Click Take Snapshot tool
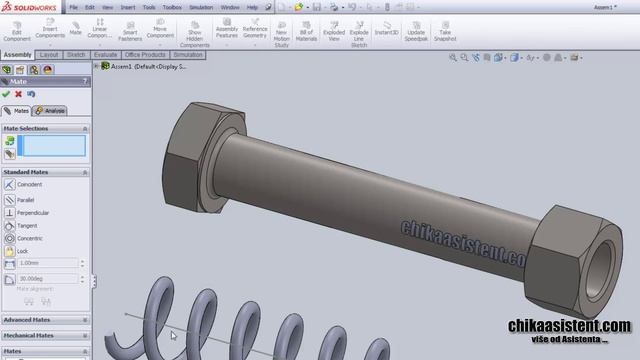The width and height of the screenshot is (640, 360). [445, 31]
